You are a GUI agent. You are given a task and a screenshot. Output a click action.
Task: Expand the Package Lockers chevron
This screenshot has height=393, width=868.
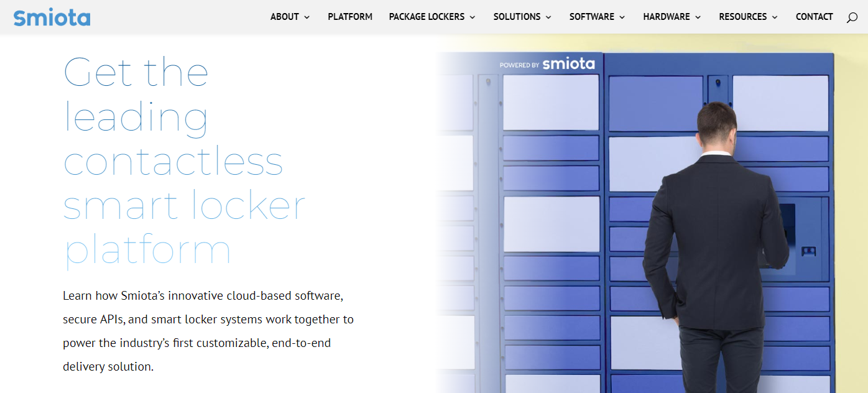point(473,17)
